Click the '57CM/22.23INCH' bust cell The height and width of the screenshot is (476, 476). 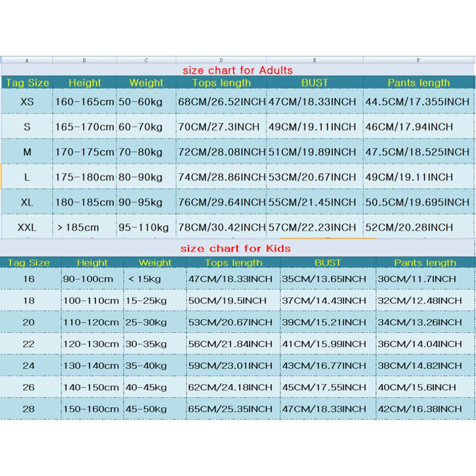click(314, 226)
